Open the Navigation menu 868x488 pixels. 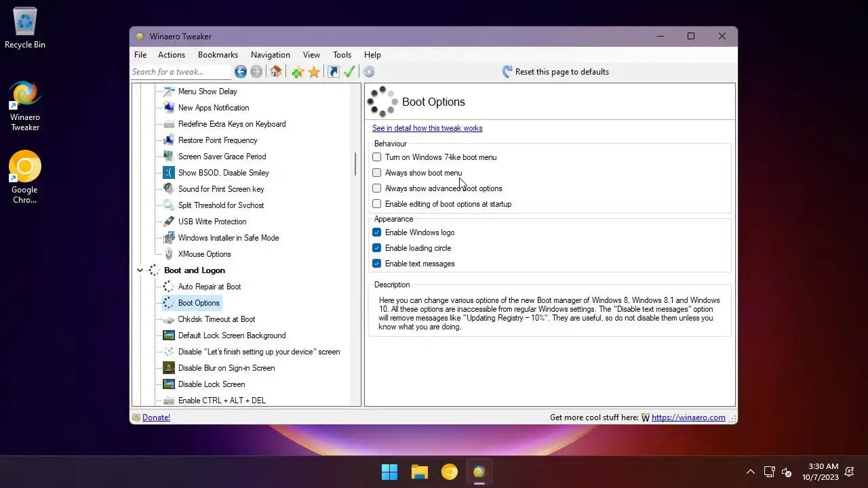coord(271,55)
